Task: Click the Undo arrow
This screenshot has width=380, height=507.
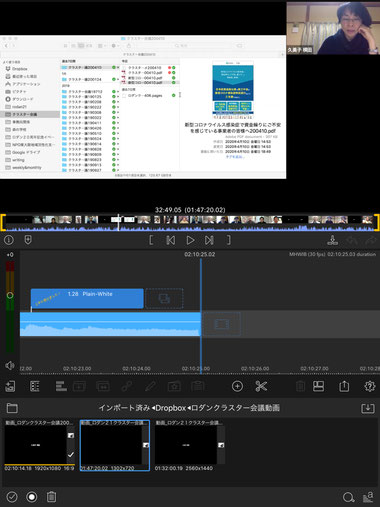Action: pyautogui.click(x=352, y=240)
